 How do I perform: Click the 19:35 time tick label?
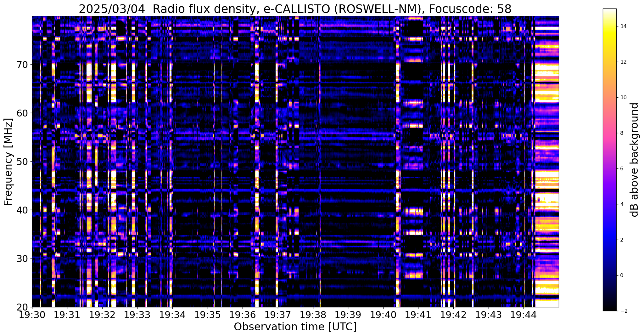[207, 315]
